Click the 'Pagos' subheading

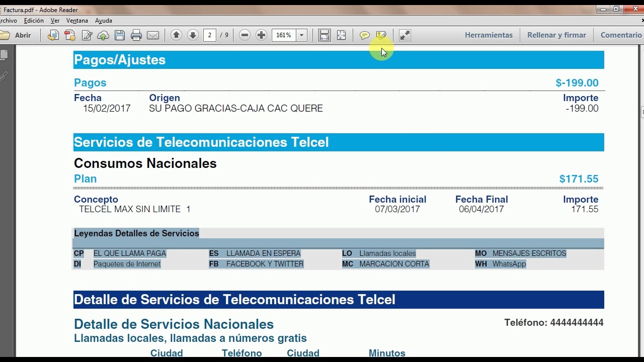90,83
